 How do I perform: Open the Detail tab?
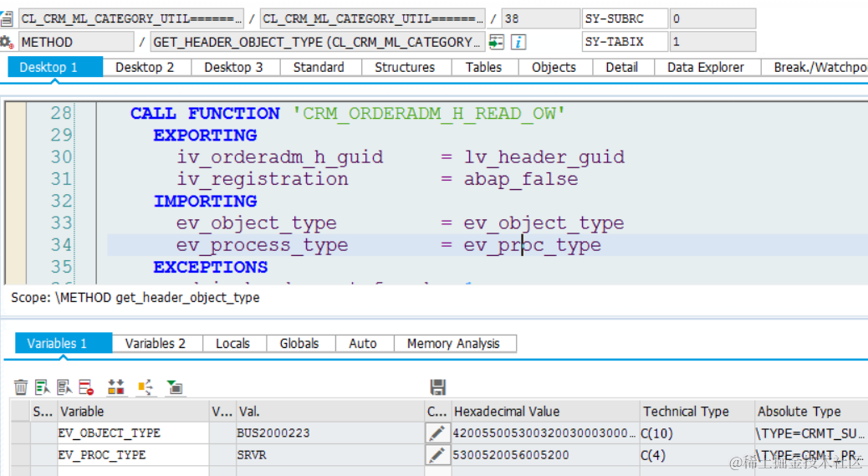tap(621, 68)
